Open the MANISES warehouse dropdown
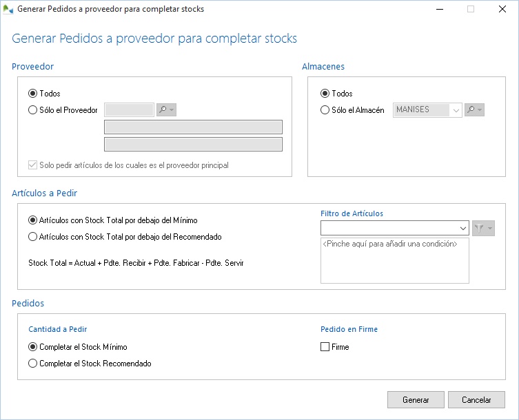 click(x=456, y=110)
